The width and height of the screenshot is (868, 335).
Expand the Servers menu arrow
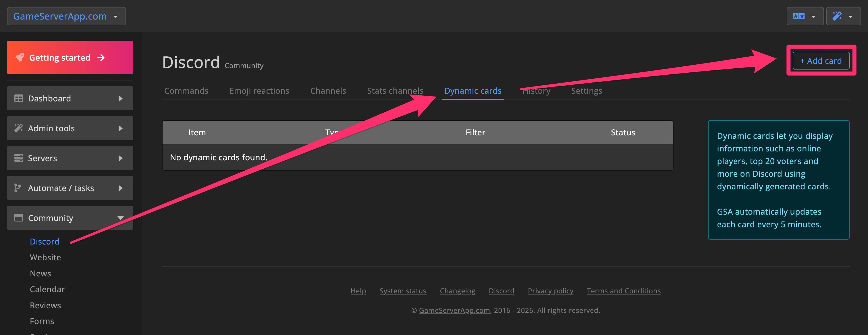click(120, 158)
